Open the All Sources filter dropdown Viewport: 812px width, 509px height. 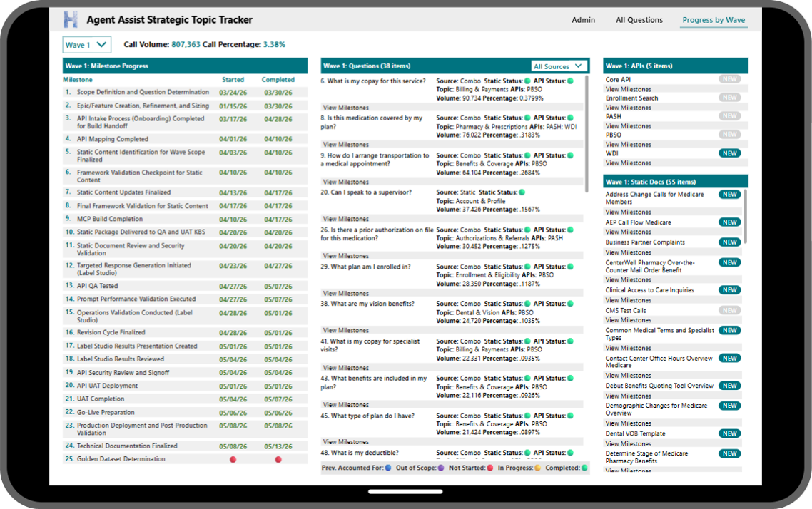[x=559, y=66]
